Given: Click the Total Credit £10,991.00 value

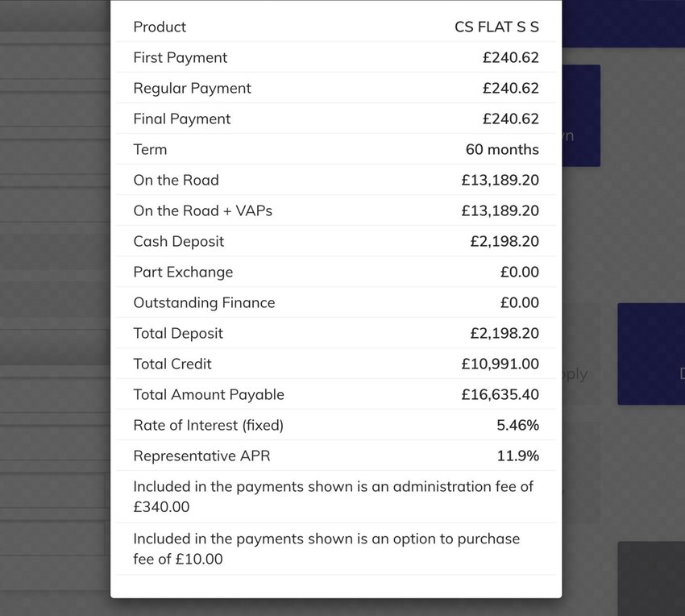Looking at the screenshot, I should click(500, 364).
